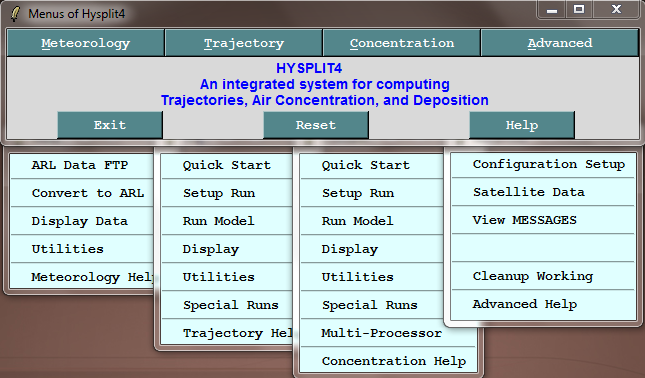The image size is (645, 378).
Task: Choose Convert to ARL option
Action: click(82, 193)
